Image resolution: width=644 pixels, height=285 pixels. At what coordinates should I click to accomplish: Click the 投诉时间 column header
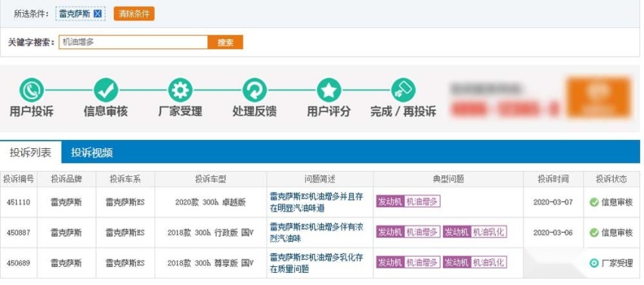(553, 179)
